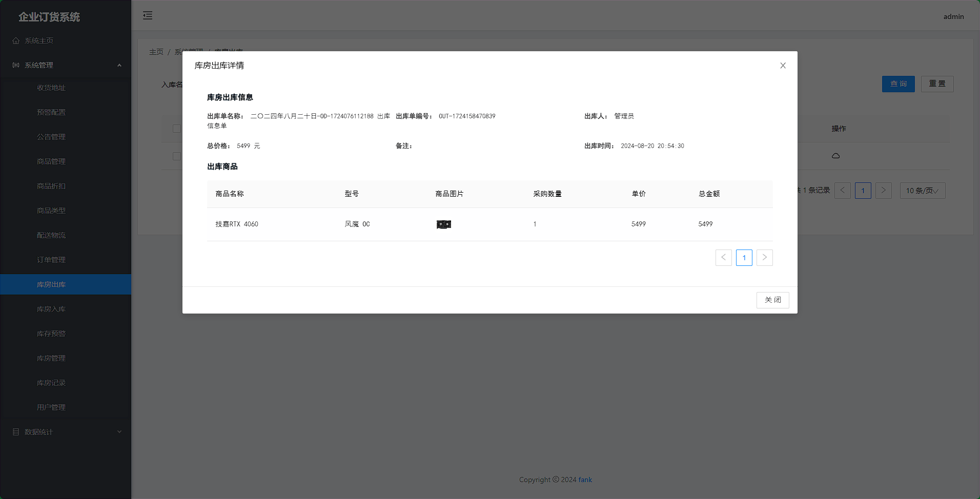Click the 关闭 button in dialog footer

(x=772, y=300)
